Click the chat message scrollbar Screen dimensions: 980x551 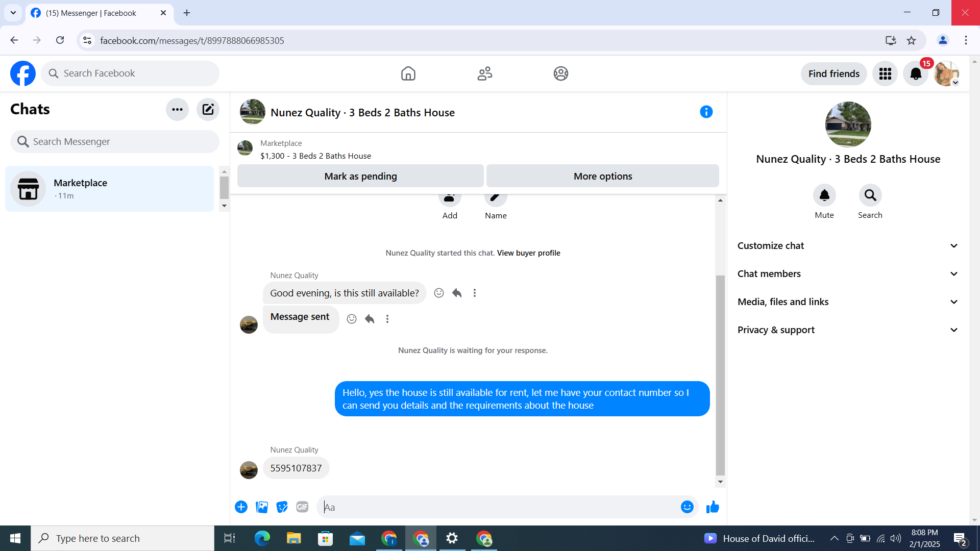[720, 375]
